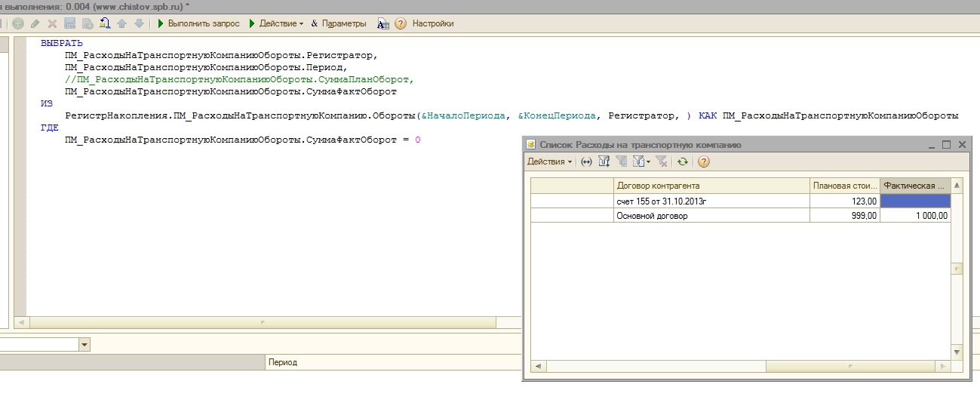
Task: Click the help icon in list window toolbar
Action: [703, 161]
